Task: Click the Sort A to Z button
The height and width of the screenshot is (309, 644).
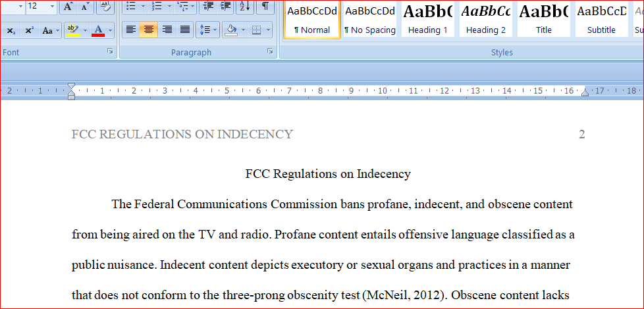Action: (x=245, y=6)
